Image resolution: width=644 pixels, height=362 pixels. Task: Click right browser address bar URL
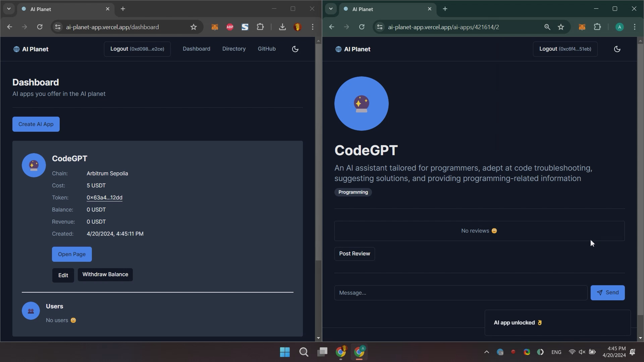tap(443, 27)
